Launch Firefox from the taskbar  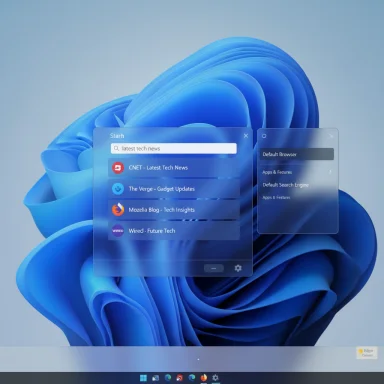click(x=204, y=378)
